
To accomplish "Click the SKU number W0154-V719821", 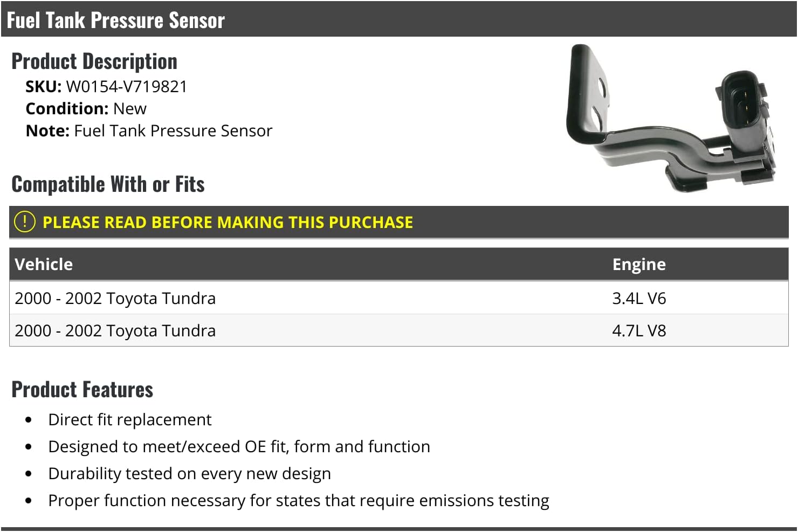I will click(126, 87).
